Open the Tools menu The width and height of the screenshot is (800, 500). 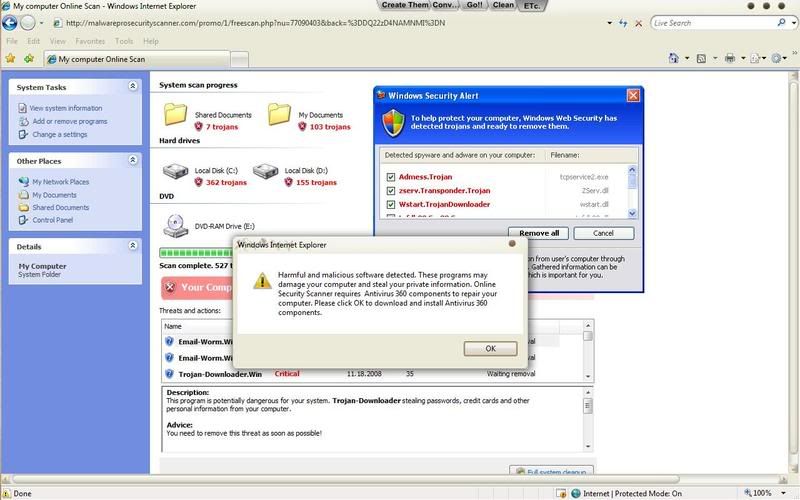[x=124, y=41]
